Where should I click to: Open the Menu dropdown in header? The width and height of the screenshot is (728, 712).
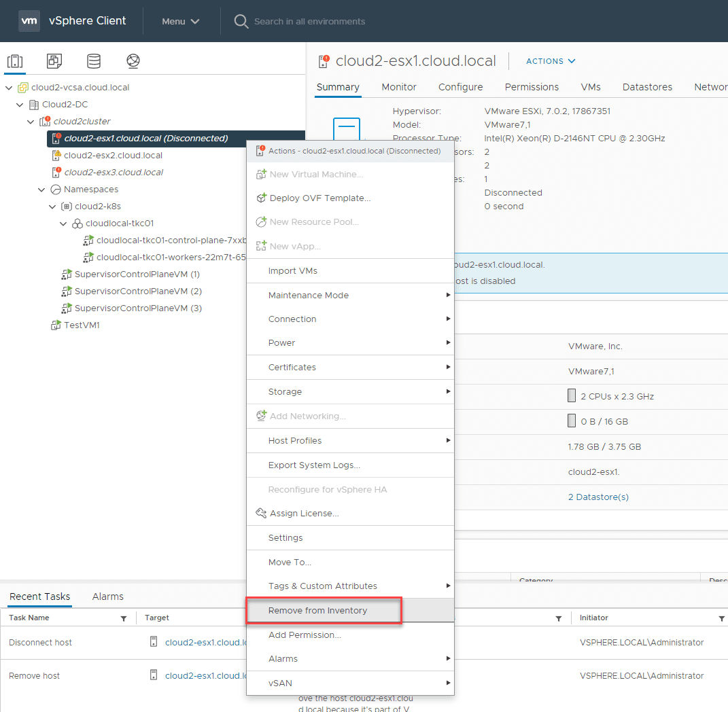pyautogui.click(x=180, y=21)
